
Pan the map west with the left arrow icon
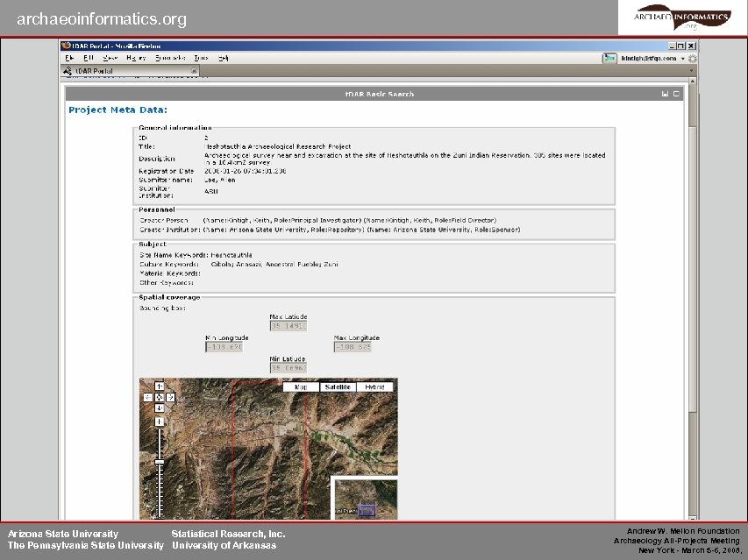147,397
